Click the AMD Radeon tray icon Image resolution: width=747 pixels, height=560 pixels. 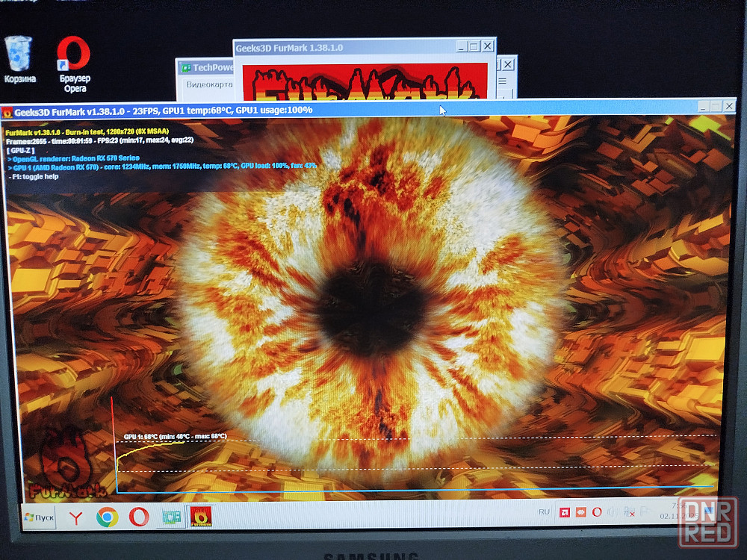(566, 512)
